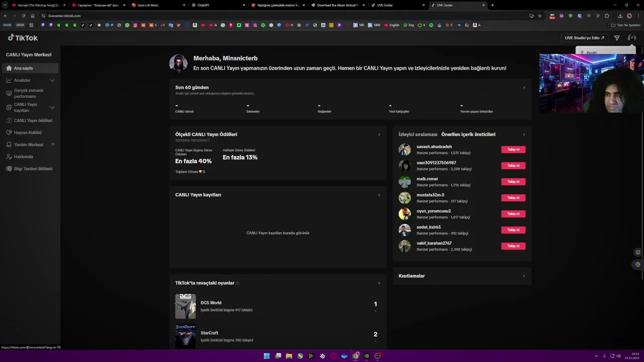Expand the Kısıtlamalar section chevron
Screen dimensions: 644x362
click(x=524, y=276)
